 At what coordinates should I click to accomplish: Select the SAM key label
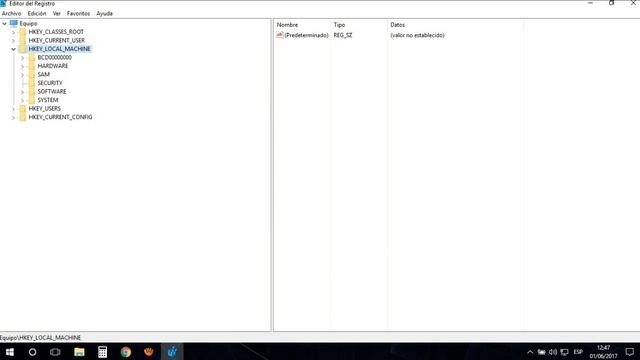pyautogui.click(x=44, y=75)
